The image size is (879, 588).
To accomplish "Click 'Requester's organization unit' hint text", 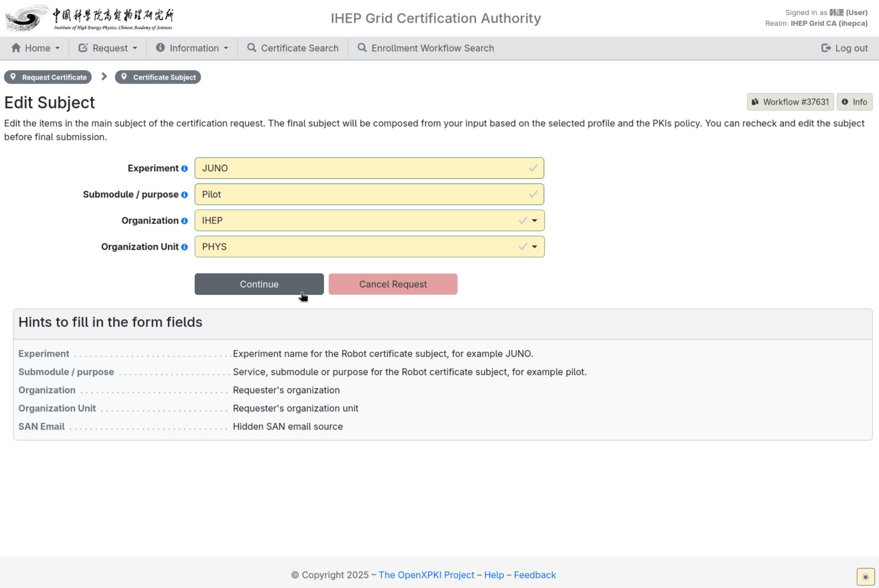I will point(296,408).
